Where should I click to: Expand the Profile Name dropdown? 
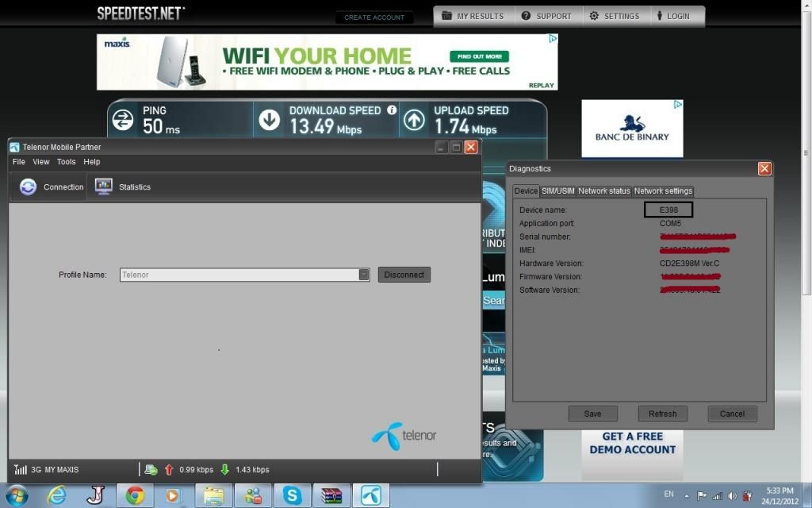click(x=364, y=275)
